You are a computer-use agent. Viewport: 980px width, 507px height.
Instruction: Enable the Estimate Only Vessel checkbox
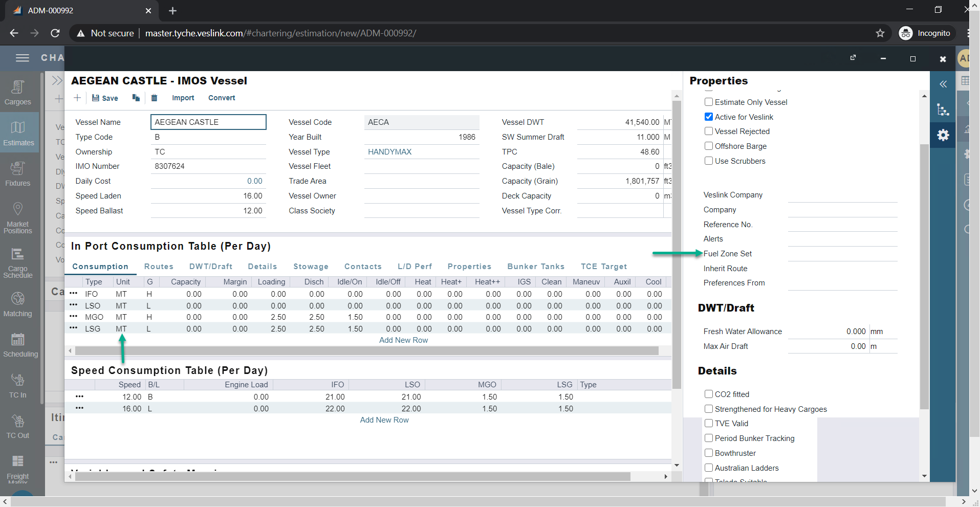709,102
